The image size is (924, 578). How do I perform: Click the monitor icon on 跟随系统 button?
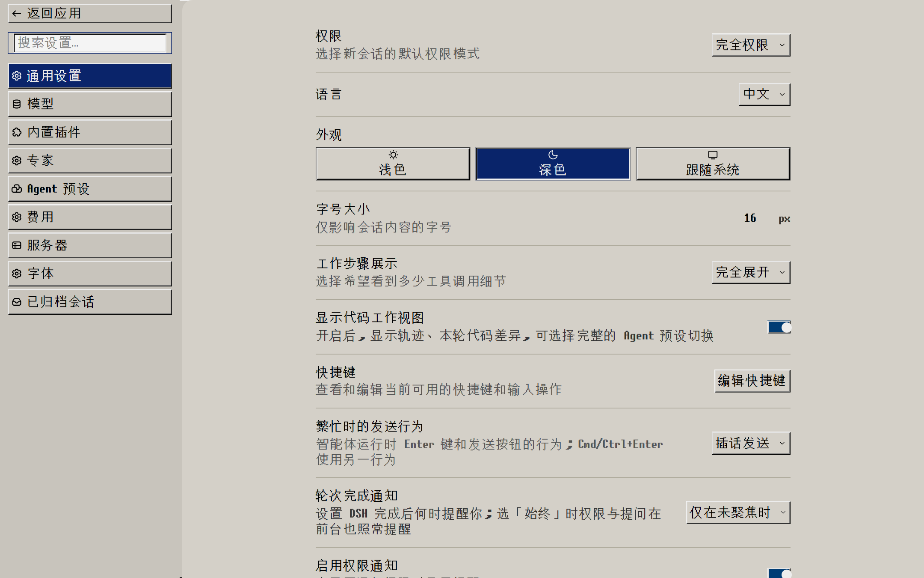point(713,155)
